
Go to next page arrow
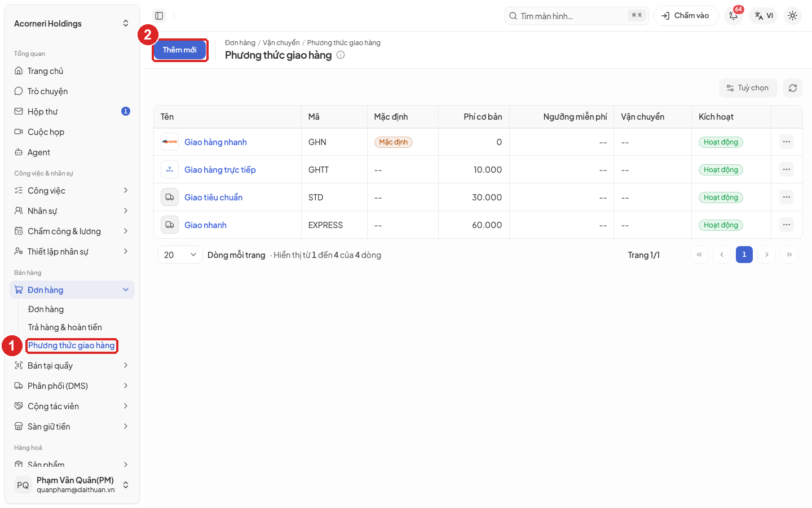[767, 255]
